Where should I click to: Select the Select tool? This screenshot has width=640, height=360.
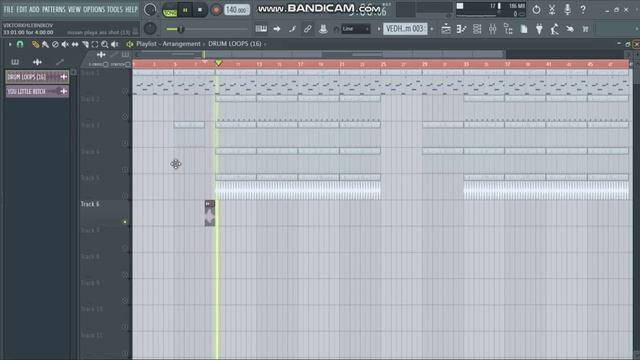(95, 44)
